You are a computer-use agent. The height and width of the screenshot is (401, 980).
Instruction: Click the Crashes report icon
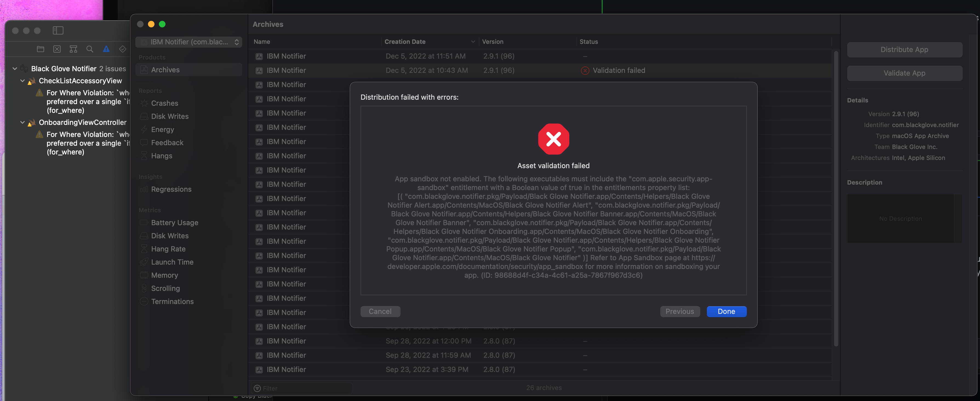pyautogui.click(x=144, y=103)
